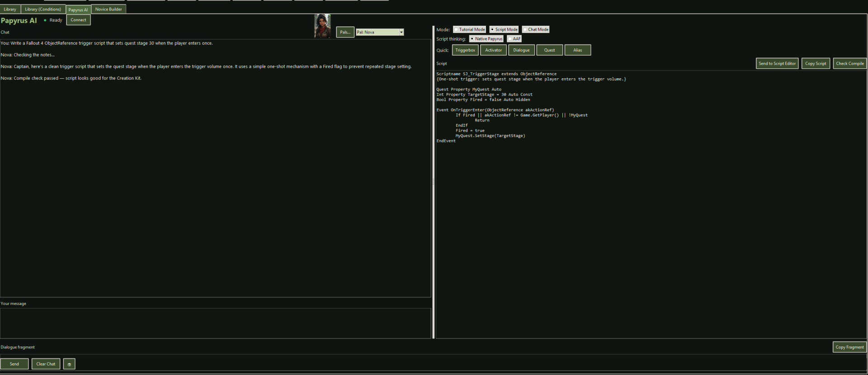Open the Pal: Nova dropdown

(380, 32)
